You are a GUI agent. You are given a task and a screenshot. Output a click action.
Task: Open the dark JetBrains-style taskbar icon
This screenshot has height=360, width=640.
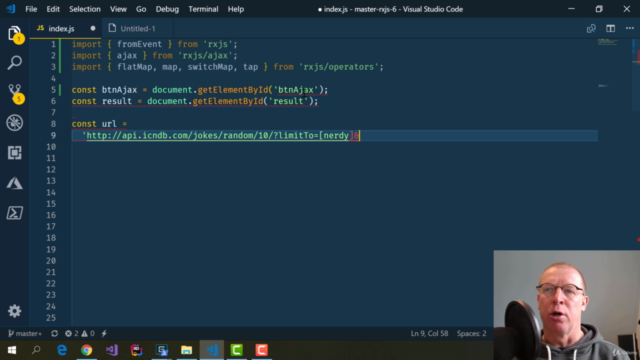click(137, 350)
